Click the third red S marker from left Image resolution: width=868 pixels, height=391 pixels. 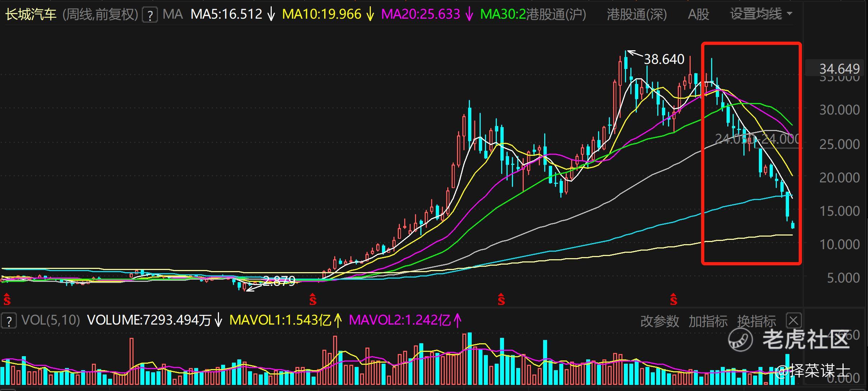click(x=501, y=299)
